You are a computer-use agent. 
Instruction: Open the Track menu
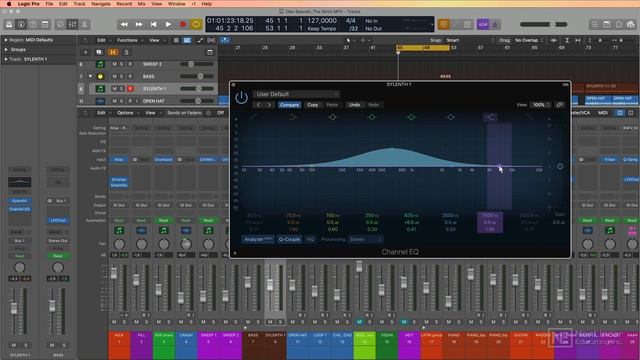(79, 4)
